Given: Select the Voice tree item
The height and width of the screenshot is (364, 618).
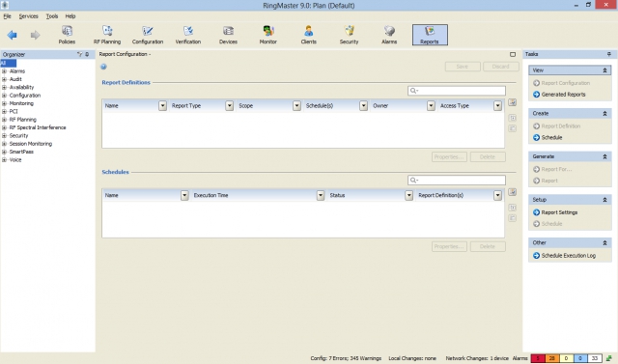Looking at the screenshot, I should [x=15, y=160].
